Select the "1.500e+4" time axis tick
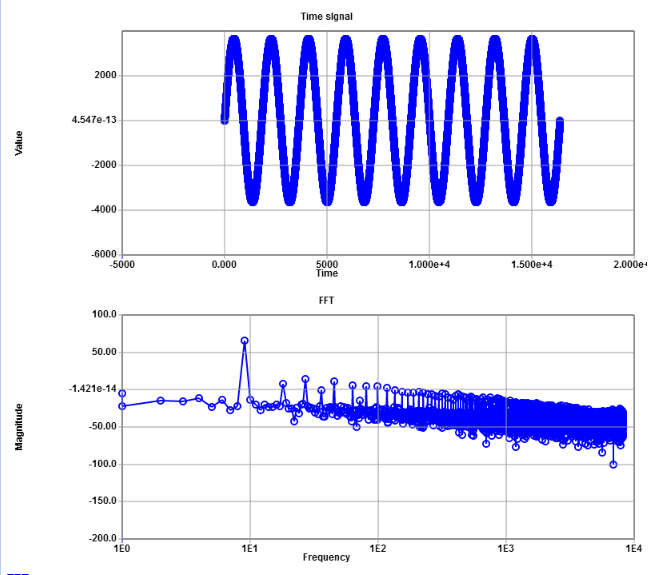 pyautogui.click(x=532, y=265)
